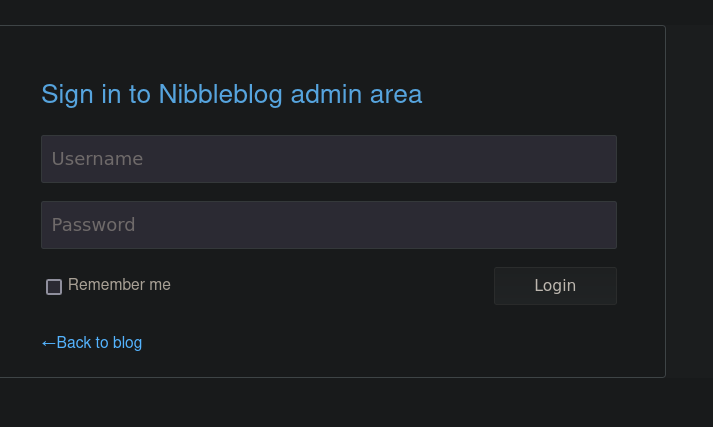Click the word Nibbleblog in the heading

pyautogui.click(x=221, y=95)
